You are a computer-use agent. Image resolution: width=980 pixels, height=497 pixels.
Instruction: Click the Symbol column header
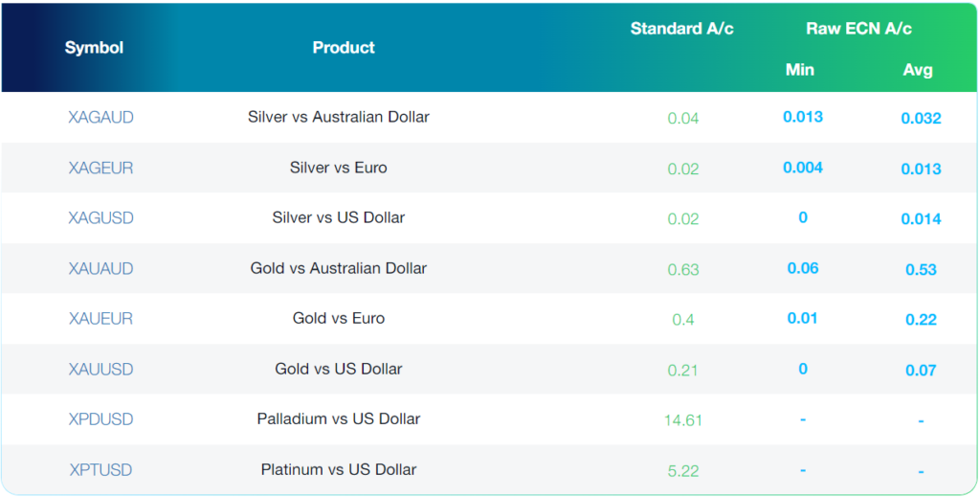(94, 47)
